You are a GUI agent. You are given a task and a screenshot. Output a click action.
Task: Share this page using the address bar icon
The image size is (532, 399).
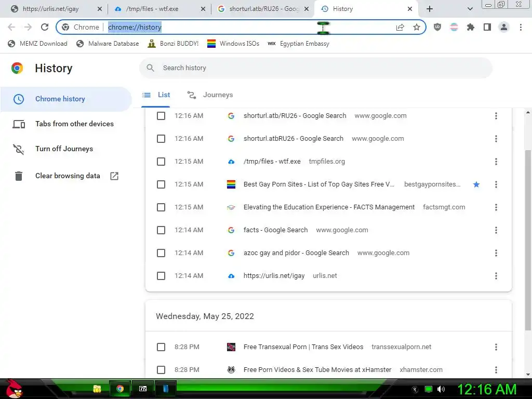[x=400, y=27]
